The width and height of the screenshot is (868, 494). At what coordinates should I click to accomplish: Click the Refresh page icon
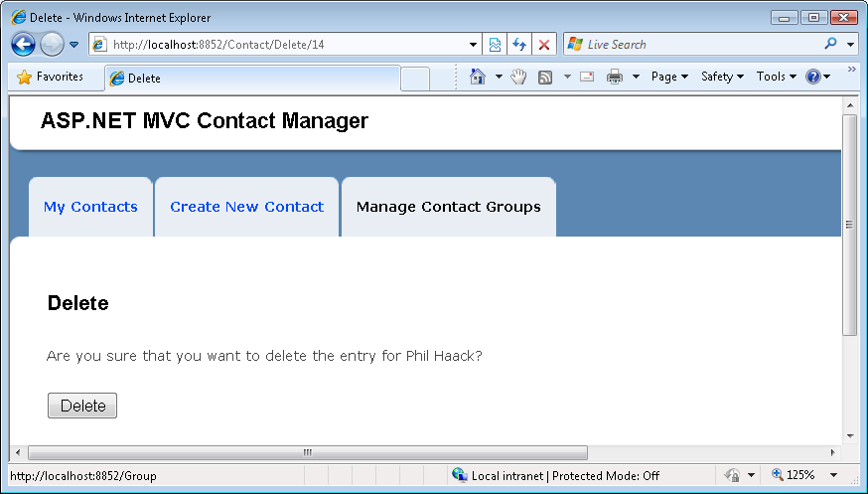[x=518, y=45]
